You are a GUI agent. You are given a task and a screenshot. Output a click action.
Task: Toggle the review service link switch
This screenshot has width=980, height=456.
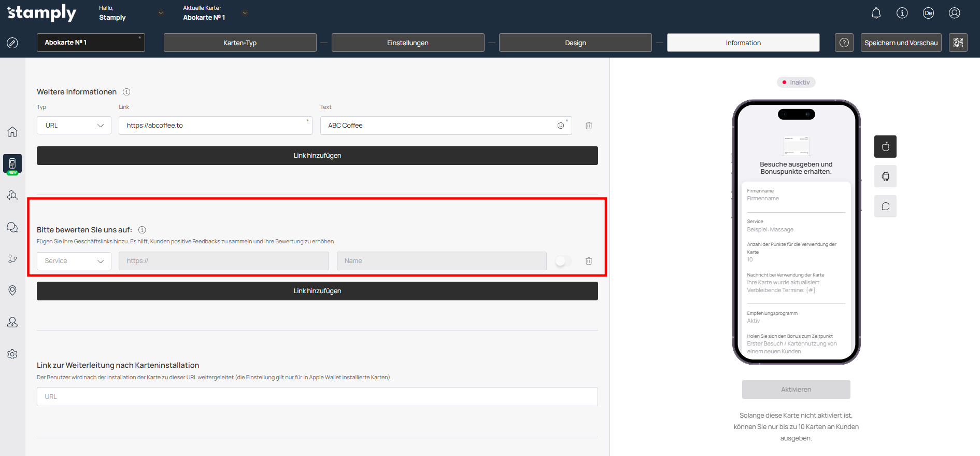pyautogui.click(x=563, y=261)
